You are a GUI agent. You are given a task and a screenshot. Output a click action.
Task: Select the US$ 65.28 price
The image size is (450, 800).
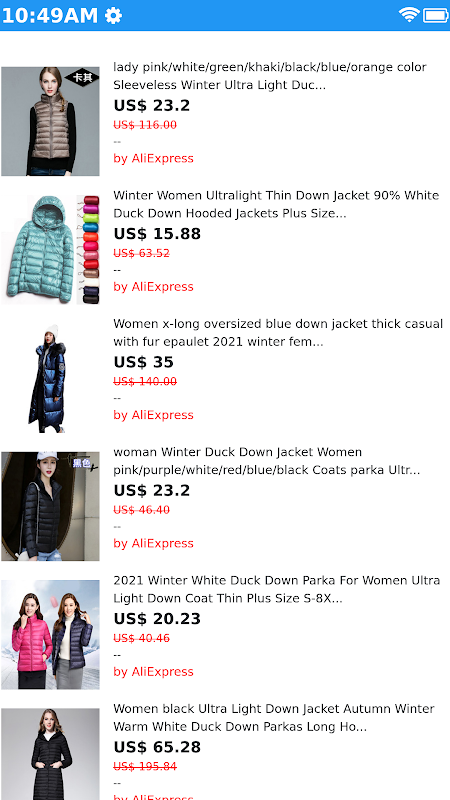tap(157, 747)
